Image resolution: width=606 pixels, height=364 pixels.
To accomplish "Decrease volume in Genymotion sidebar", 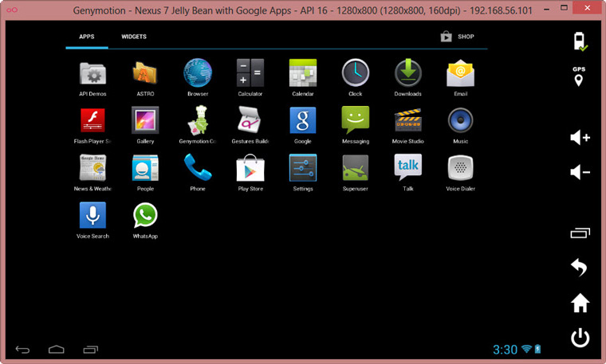I will pos(580,172).
